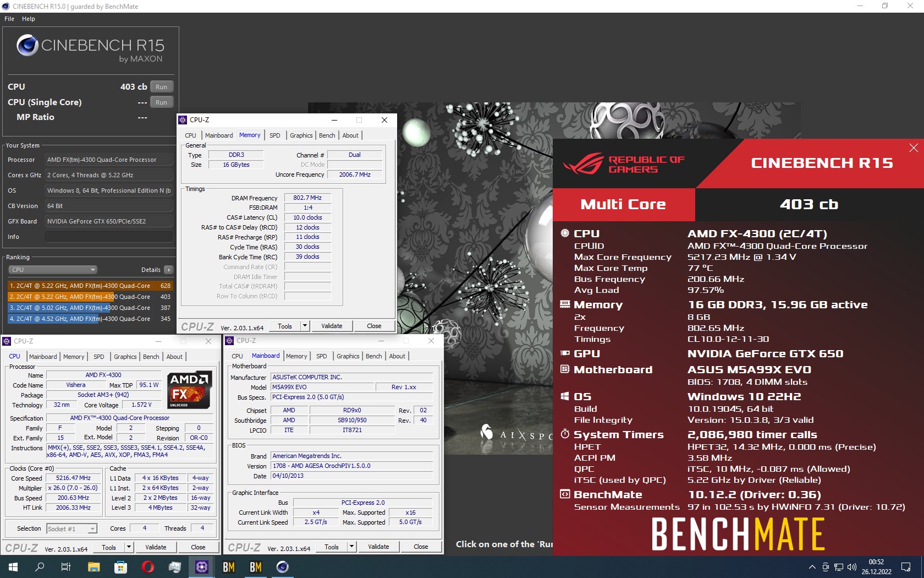The height and width of the screenshot is (578, 924).
Task: Click CPU-Z Memory window title icon
Action: tap(183, 120)
